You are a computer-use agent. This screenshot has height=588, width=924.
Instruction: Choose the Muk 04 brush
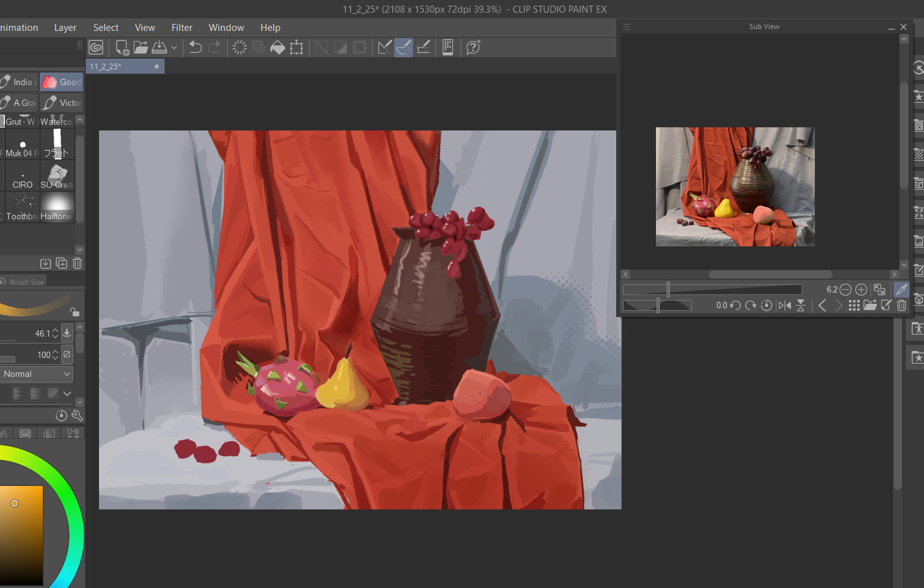point(23,144)
